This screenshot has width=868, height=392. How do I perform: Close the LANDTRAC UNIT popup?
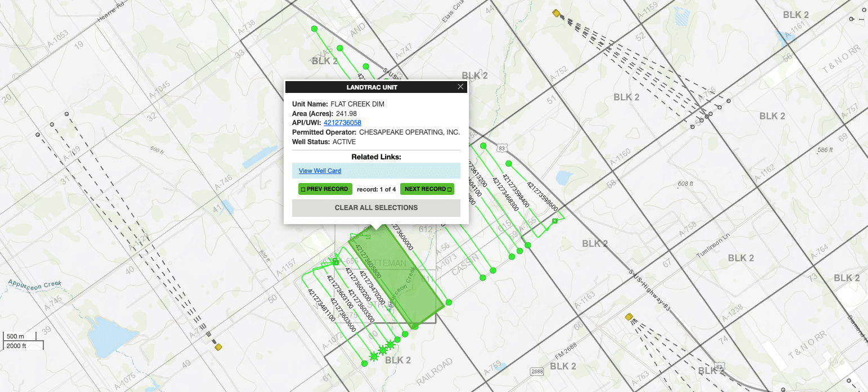pos(460,87)
